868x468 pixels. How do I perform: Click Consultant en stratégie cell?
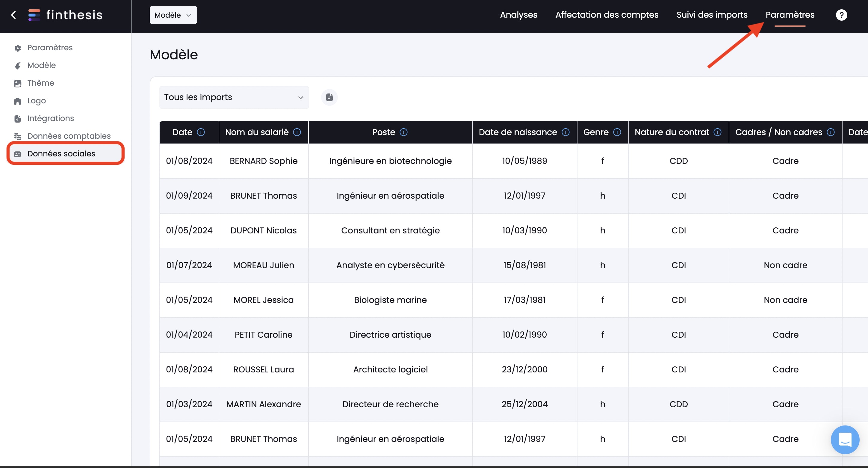[390, 230]
